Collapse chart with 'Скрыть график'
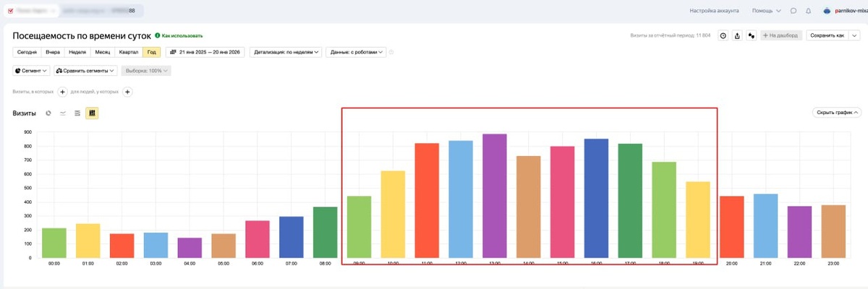The image size is (868, 289). click(837, 113)
